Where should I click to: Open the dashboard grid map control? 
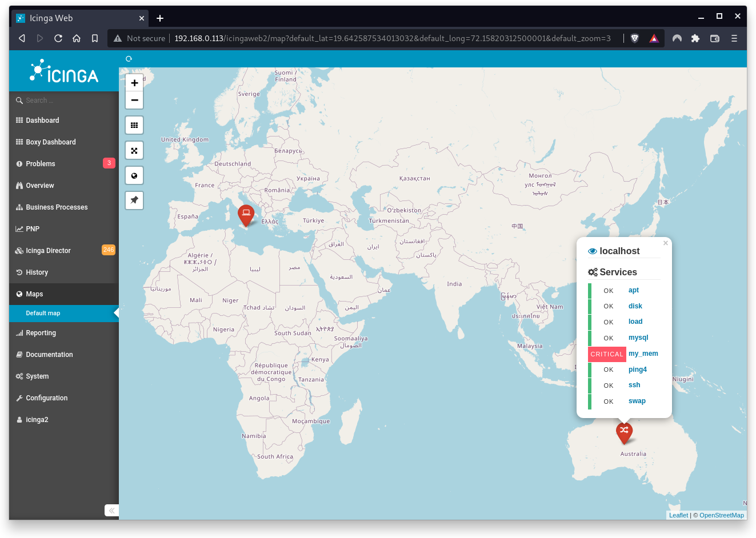point(134,125)
